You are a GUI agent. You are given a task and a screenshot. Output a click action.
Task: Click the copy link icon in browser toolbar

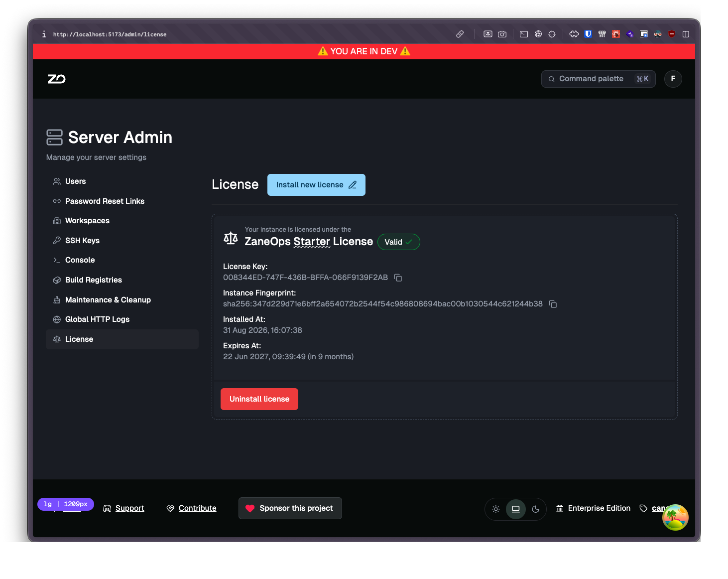coord(460,34)
